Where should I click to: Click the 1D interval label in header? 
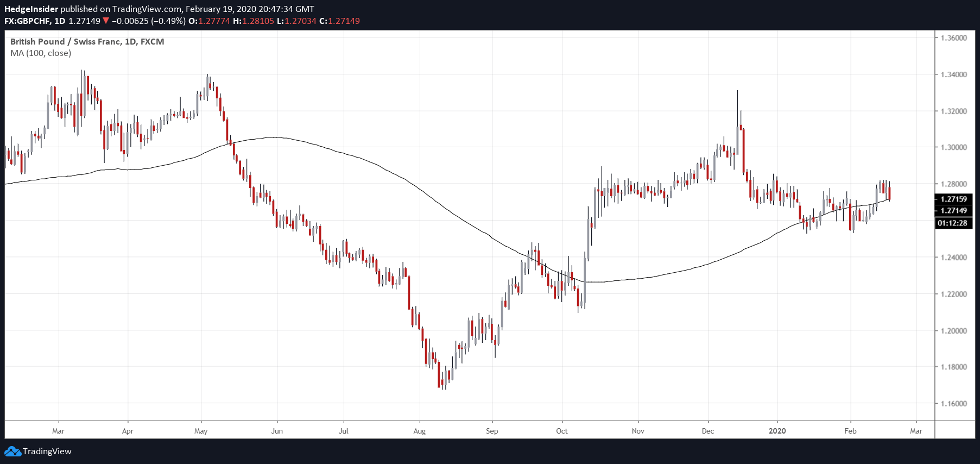point(60,21)
